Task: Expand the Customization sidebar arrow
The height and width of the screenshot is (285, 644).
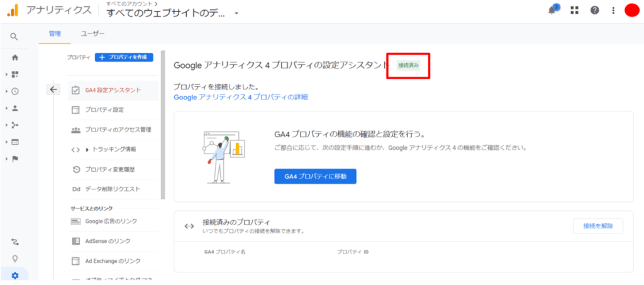Action: click(x=7, y=75)
